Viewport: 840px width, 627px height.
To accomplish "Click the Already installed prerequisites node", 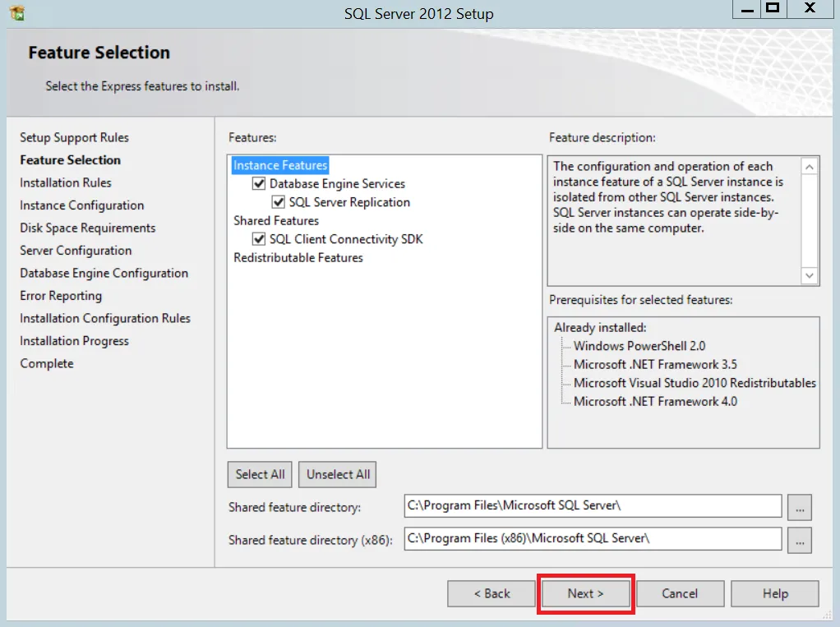I will tap(600, 328).
